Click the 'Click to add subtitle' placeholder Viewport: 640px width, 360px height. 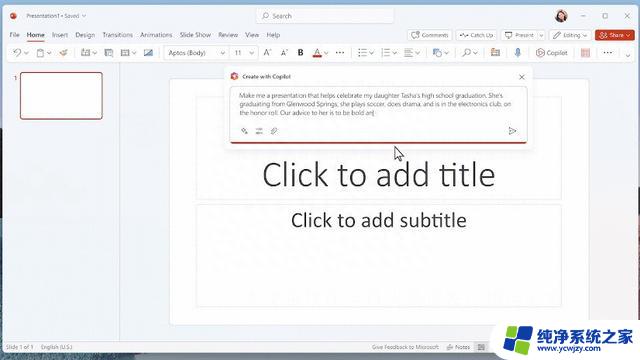point(379,220)
